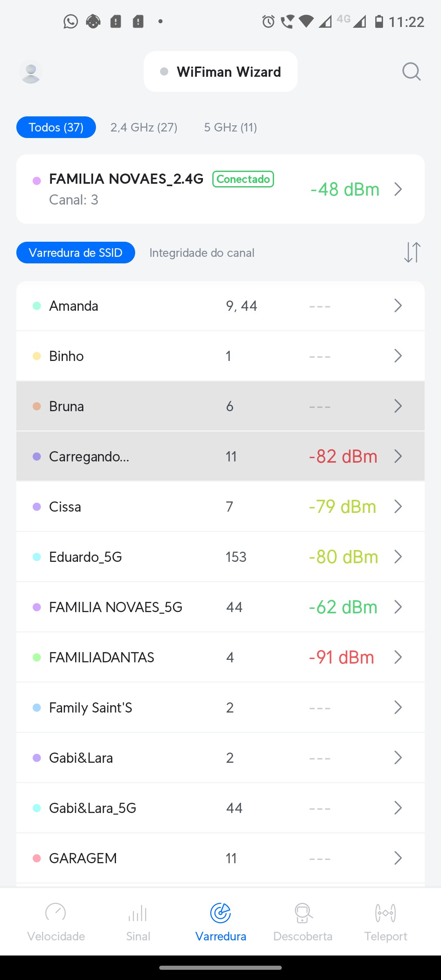Viewport: 441px width, 980px height.
Task: Switch to Varredura de SSID tab
Action: (76, 253)
